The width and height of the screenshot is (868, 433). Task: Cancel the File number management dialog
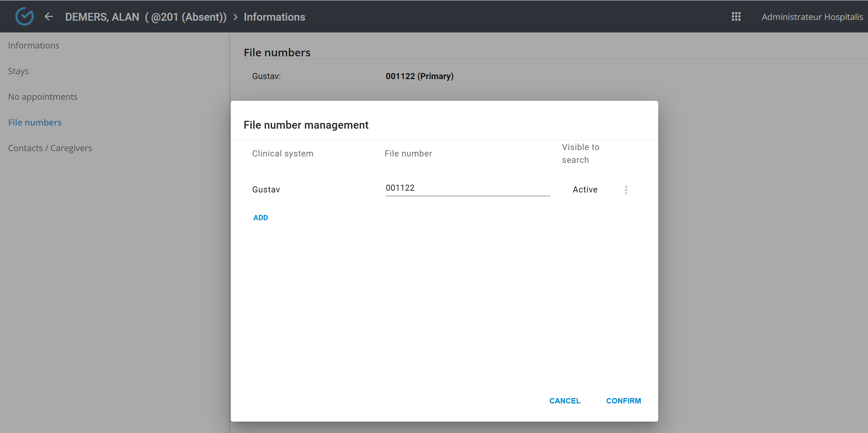point(565,401)
